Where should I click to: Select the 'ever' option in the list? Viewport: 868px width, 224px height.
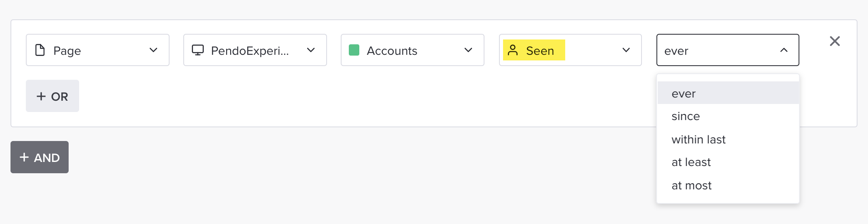click(x=728, y=93)
